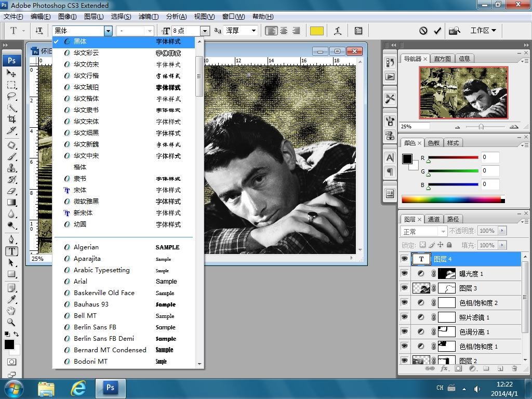Select the Brush tool
Viewport: 532px width, 399px height.
point(11,157)
